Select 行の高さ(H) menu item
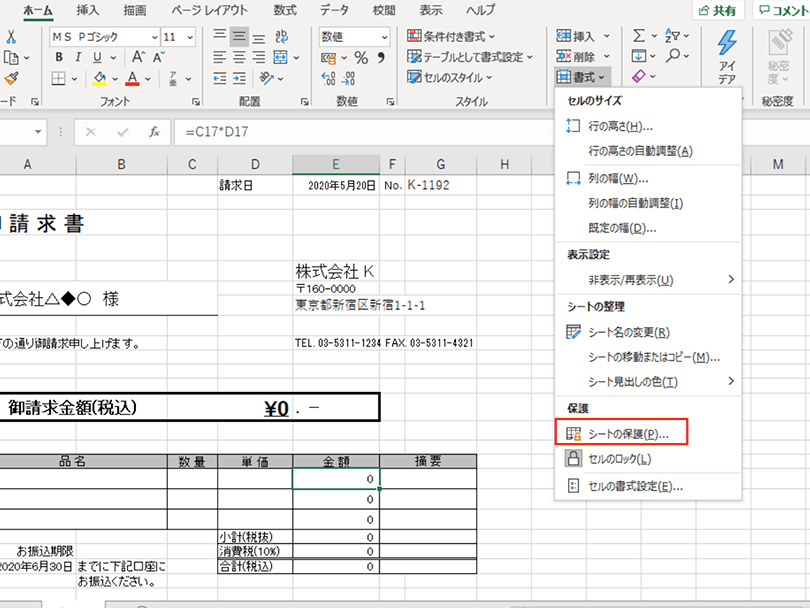The image size is (810, 608). point(648,126)
